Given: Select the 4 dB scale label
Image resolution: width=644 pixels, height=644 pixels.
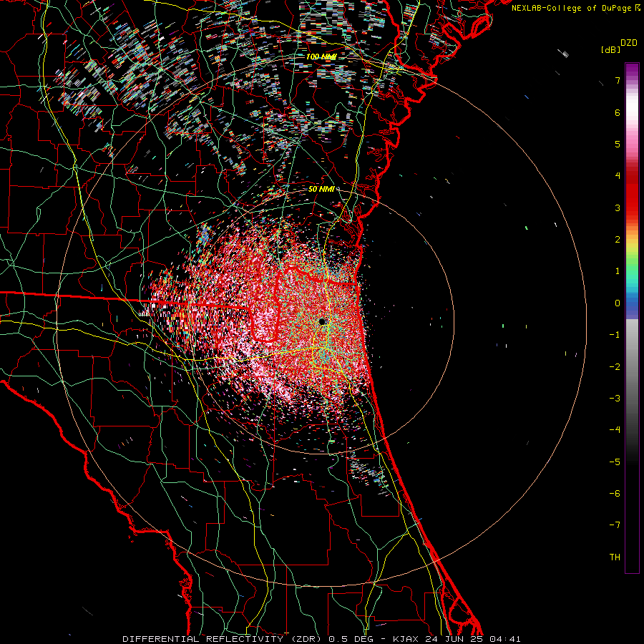Looking at the screenshot, I should (618, 176).
